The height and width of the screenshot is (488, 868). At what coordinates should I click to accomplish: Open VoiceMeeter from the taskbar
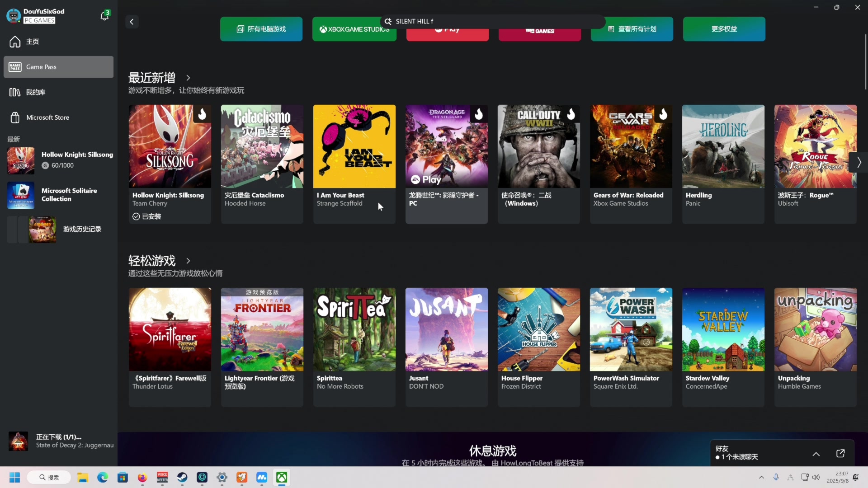tap(162, 477)
